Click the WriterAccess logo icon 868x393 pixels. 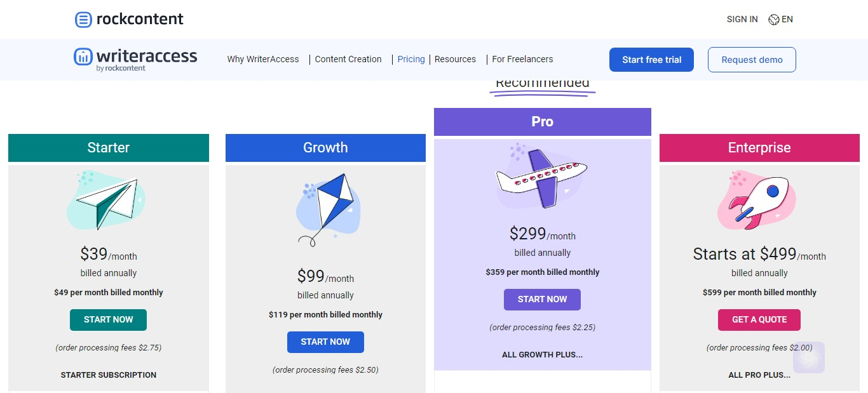pos(83,57)
